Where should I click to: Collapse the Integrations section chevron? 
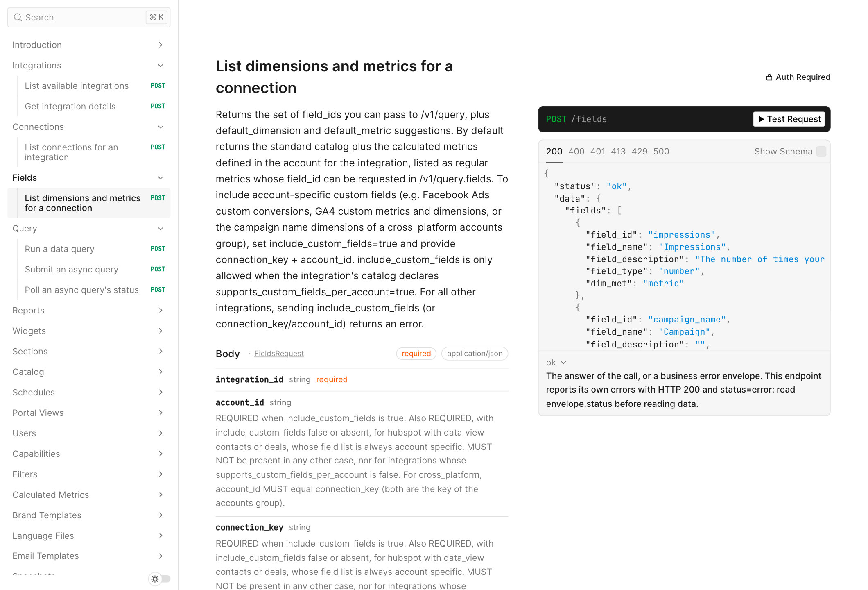(160, 66)
